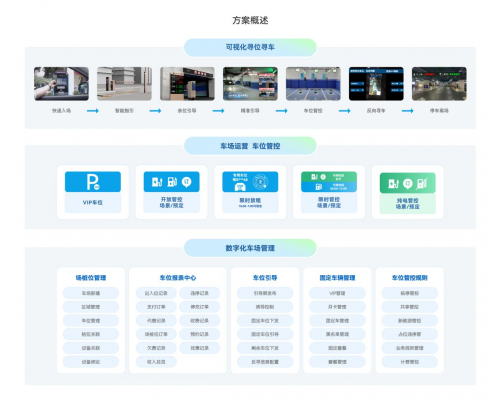
Task: Click the arrow after 快速入场
Action: pyautogui.click(x=93, y=111)
